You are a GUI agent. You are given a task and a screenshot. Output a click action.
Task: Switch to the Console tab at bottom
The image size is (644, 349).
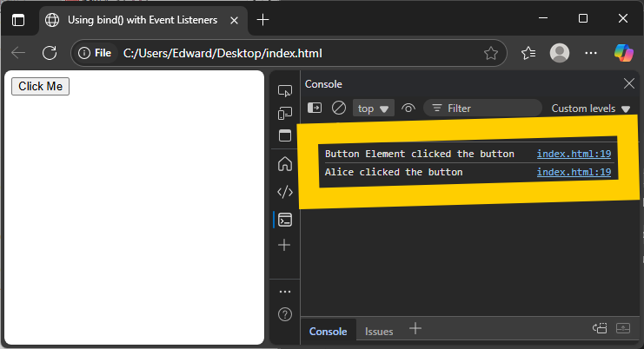click(328, 332)
